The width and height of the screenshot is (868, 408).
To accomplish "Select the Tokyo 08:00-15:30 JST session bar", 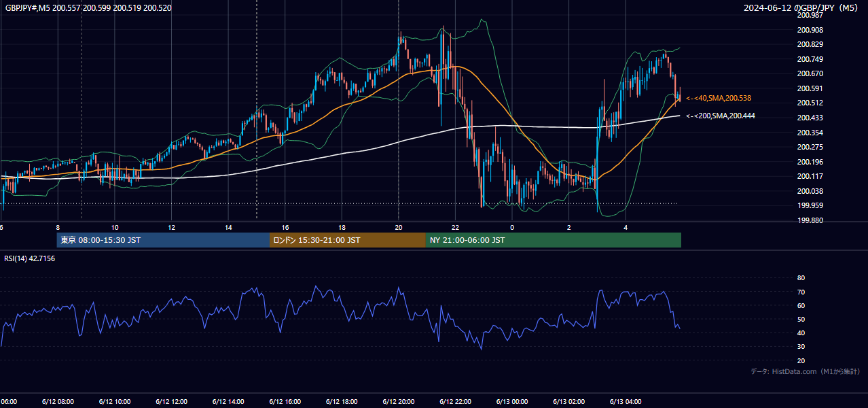I will click(163, 240).
